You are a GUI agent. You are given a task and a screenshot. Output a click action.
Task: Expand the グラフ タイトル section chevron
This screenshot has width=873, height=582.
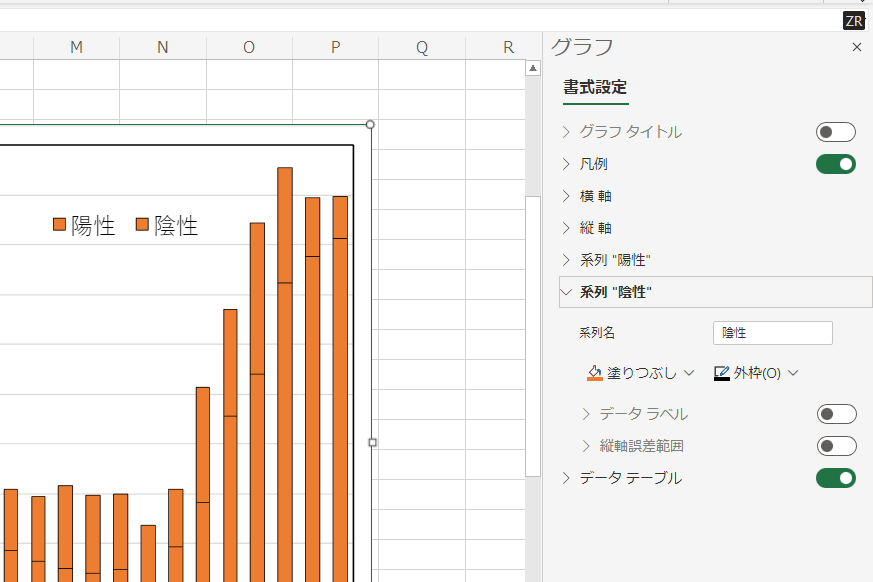click(566, 132)
